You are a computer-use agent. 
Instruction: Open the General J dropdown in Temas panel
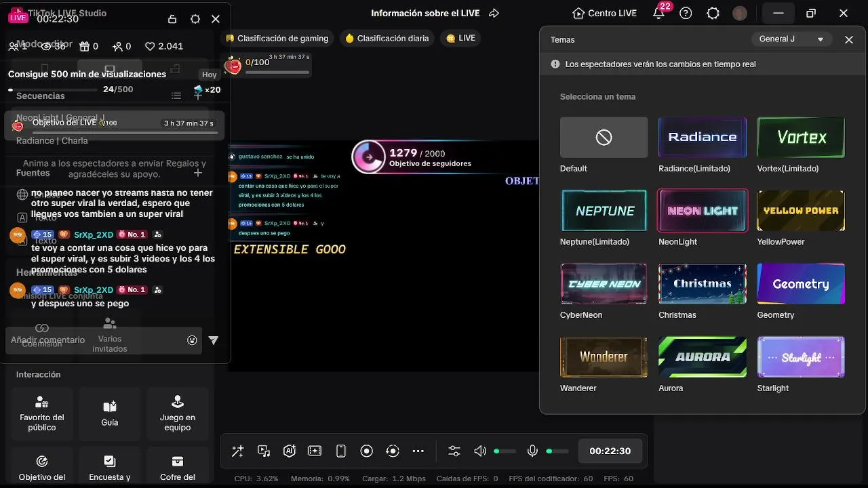coord(792,39)
